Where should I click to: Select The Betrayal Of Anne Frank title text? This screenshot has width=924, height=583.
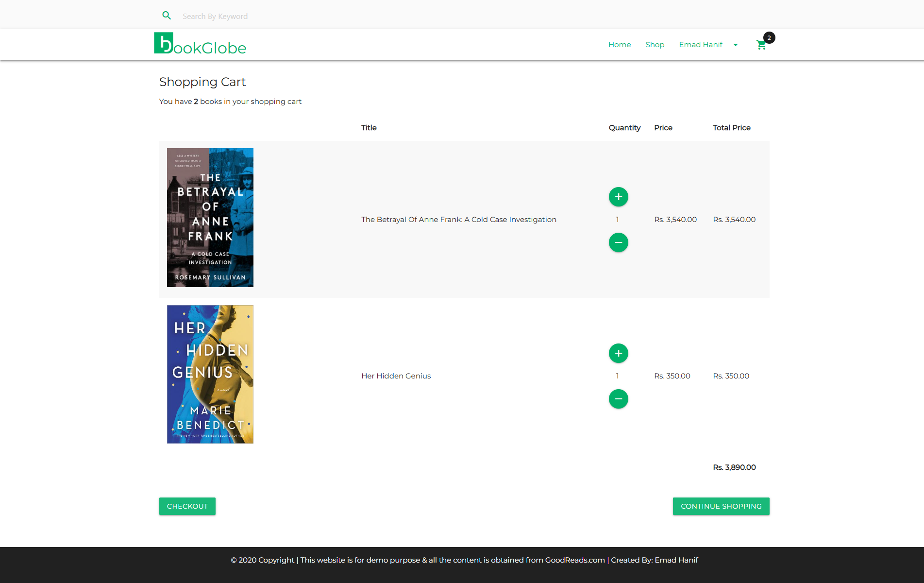(458, 220)
